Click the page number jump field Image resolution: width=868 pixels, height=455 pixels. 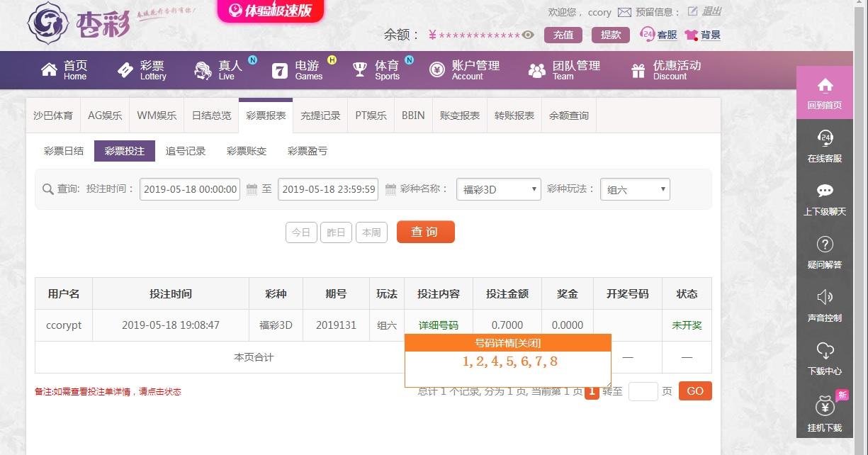point(643,391)
